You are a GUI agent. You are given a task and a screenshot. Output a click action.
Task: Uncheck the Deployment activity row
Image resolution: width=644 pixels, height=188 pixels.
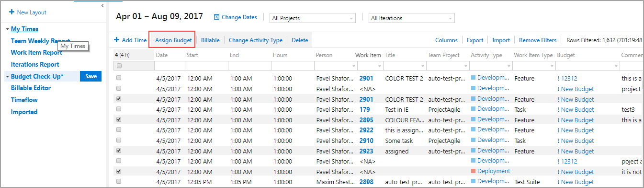119,171
